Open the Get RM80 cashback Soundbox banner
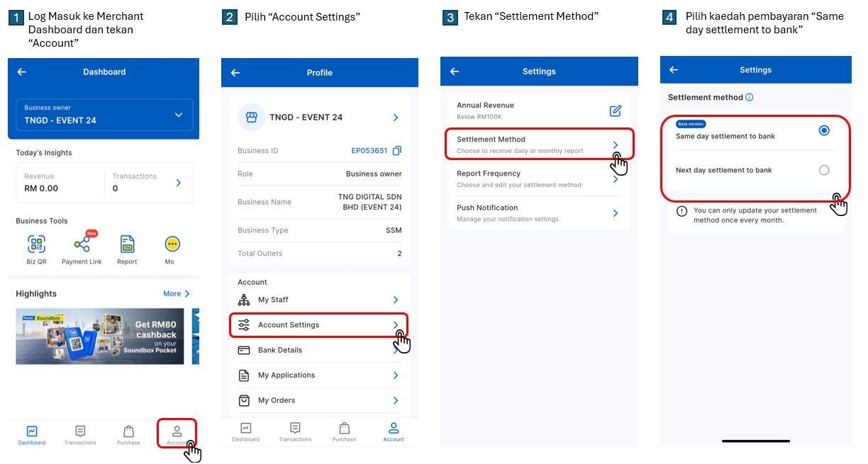Image resolution: width=868 pixels, height=464 pixels. click(100, 336)
